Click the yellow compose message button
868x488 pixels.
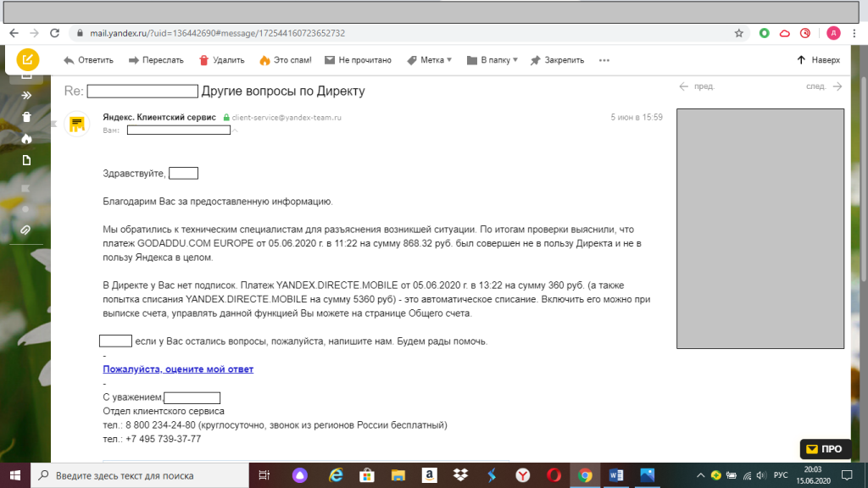click(27, 60)
